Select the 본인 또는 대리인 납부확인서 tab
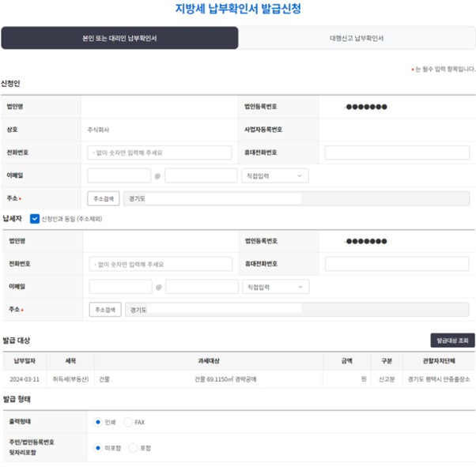Screen dimensions: 476x467 click(119, 38)
